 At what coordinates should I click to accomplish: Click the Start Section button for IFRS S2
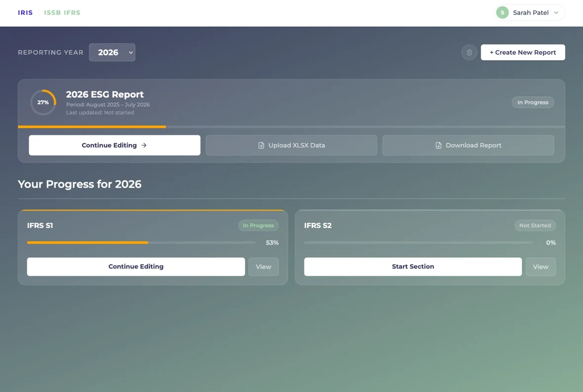[x=413, y=267]
